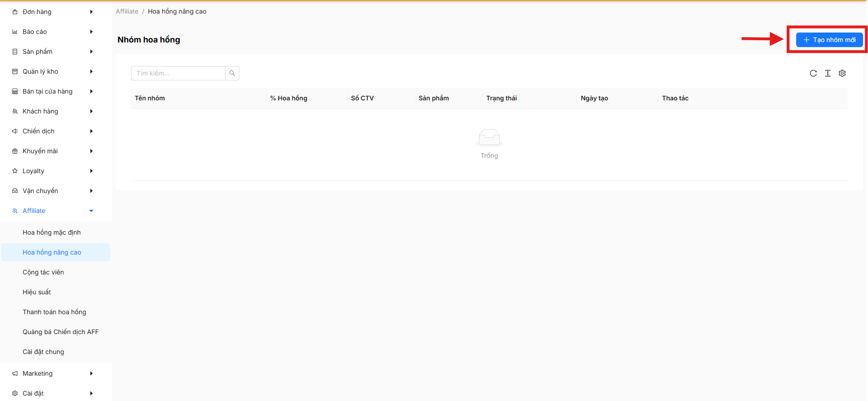The width and height of the screenshot is (868, 401).
Task: Open Cài đặt chung submenu item
Action: (56, 352)
